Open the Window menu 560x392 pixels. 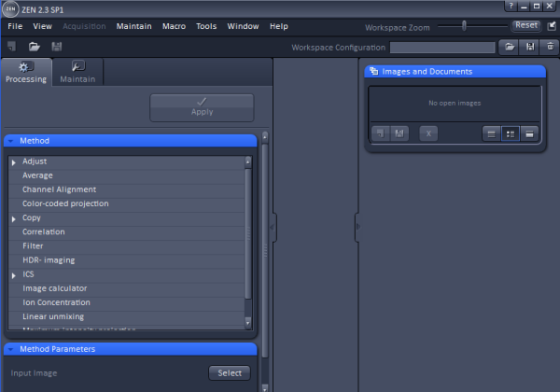click(243, 26)
